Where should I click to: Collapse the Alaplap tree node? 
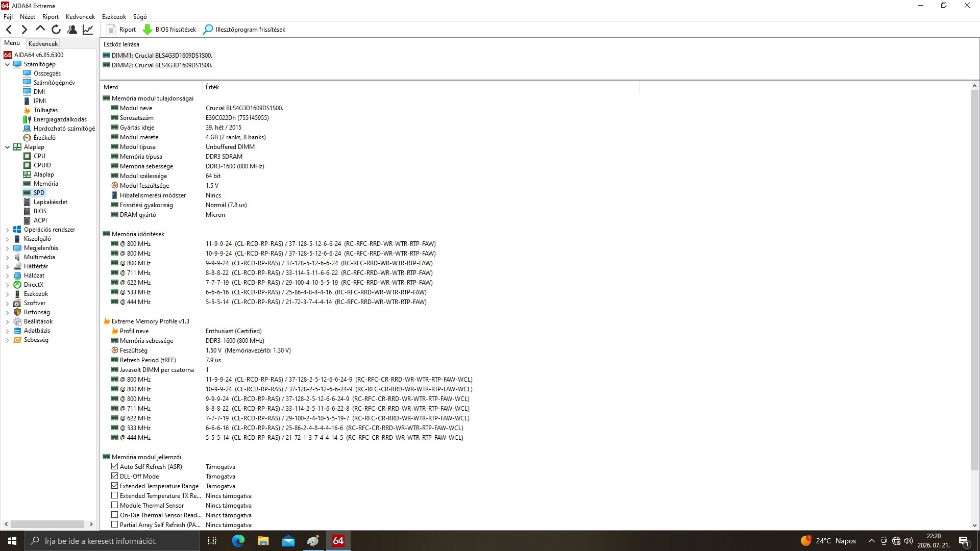pos(7,147)
